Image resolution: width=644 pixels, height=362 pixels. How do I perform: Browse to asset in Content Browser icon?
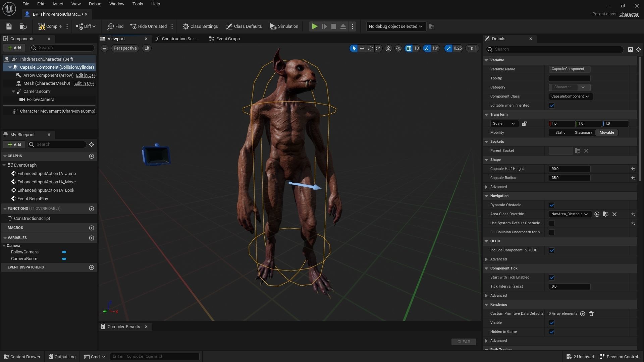23,26
